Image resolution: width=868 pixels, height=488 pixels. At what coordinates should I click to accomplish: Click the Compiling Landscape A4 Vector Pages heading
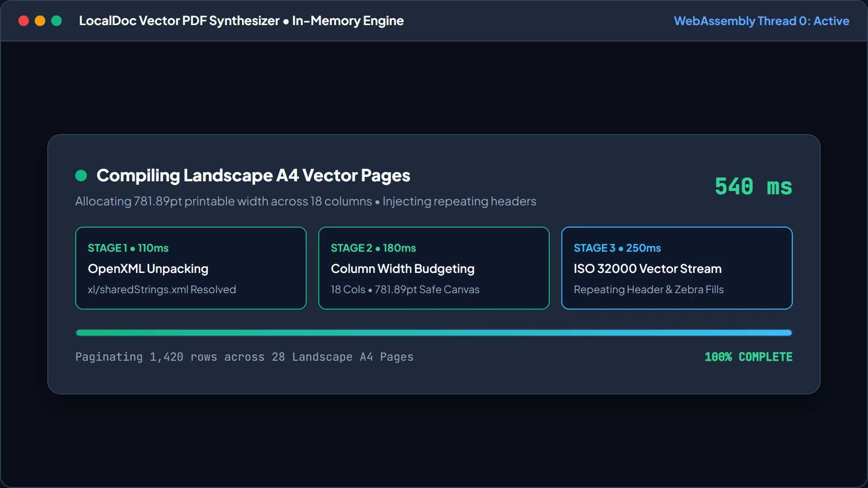point(253,176)
